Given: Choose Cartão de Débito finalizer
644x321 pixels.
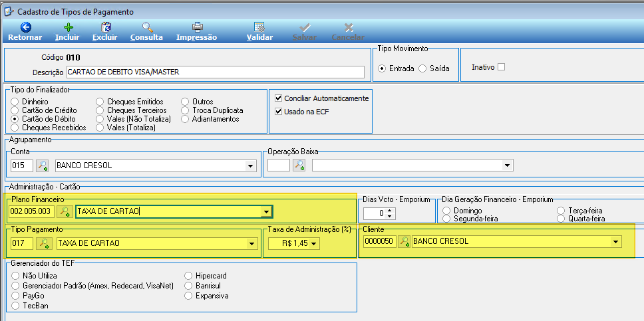Looking at the screenshot, I should tap(15, 119).
